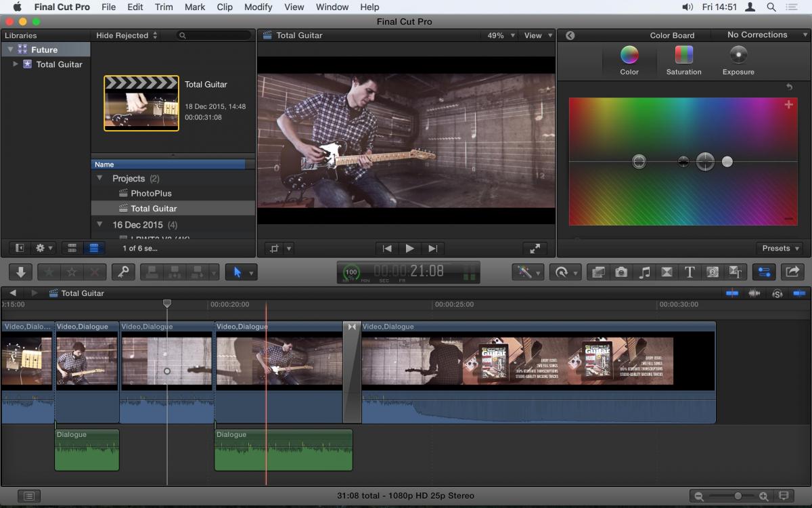The image size is (812, 508).
Task: Open the Titles browser T icon
Action: point(690,272)
